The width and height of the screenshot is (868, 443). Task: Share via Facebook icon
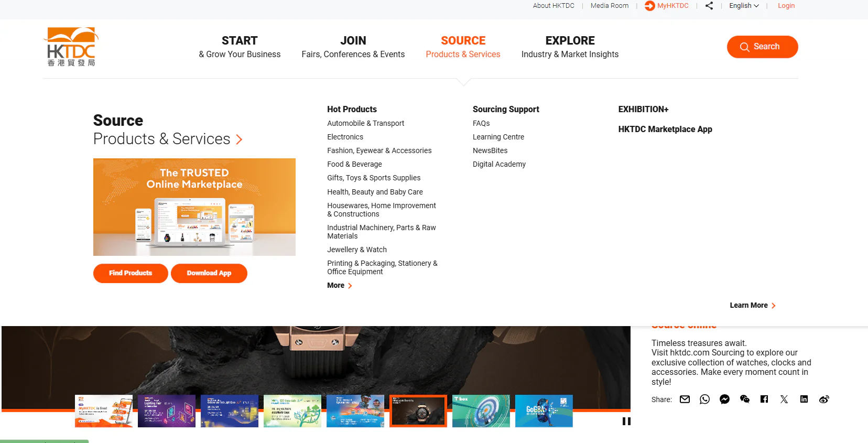click(x=764, y=399)
